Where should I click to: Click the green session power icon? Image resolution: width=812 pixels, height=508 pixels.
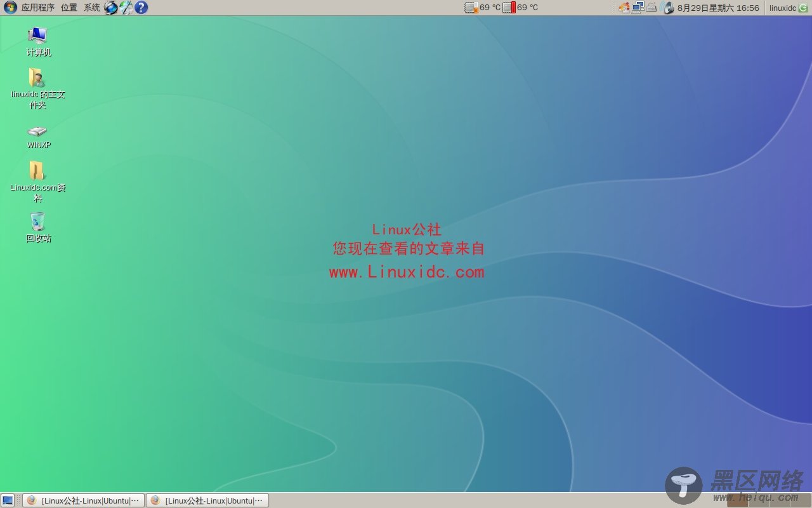tap(803, 8)
